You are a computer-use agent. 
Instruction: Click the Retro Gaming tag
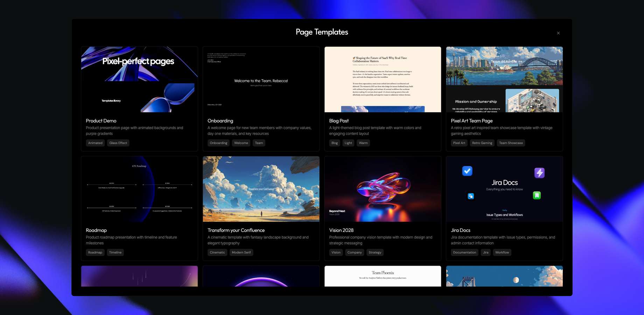482,143
